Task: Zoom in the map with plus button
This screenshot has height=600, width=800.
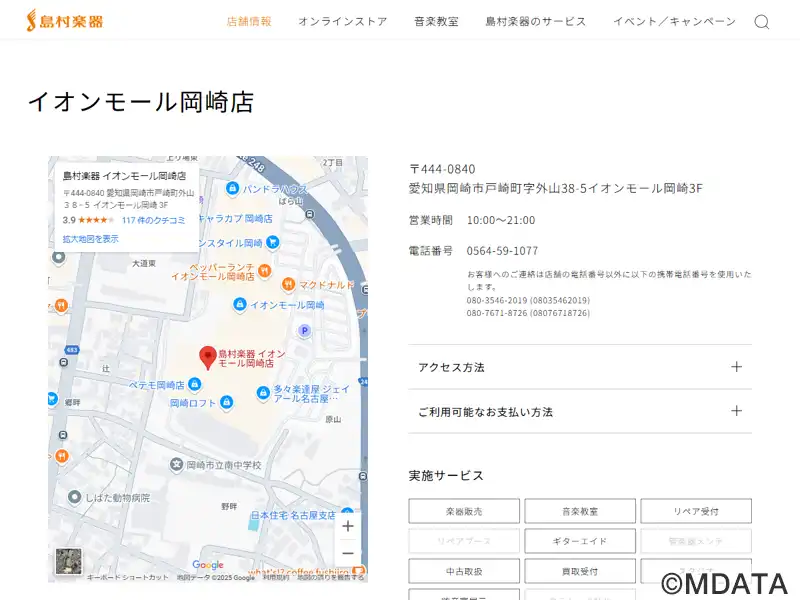Action: point(347,526)
